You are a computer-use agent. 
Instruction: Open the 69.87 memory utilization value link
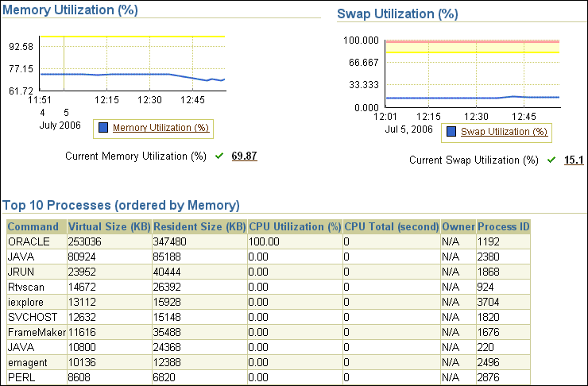(x=244, y=156)
